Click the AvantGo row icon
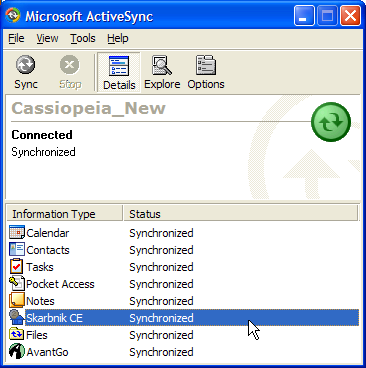The width and height of the screenshot is (366, 368). pyautogui.click(x=17, y=351)
